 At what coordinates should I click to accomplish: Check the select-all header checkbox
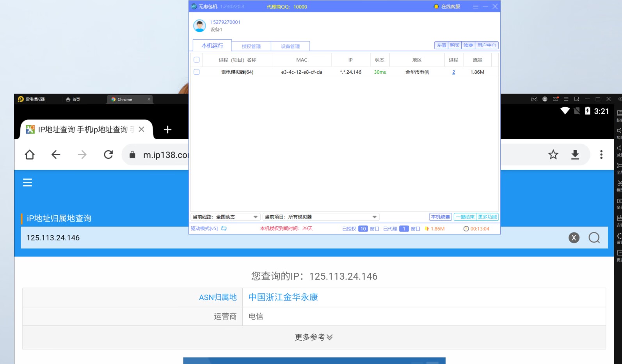(x=197, y=60)
